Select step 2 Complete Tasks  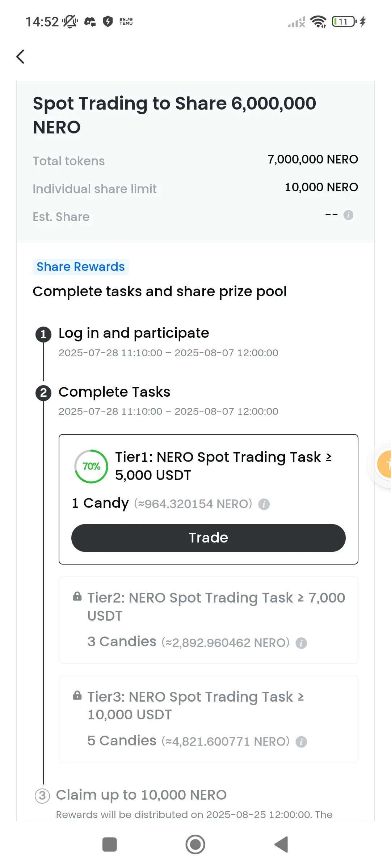click(x=114, y=392)
